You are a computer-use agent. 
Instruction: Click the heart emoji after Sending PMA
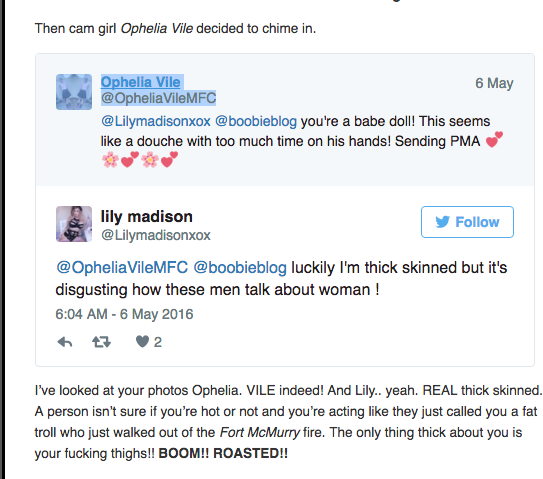point(494,140)
